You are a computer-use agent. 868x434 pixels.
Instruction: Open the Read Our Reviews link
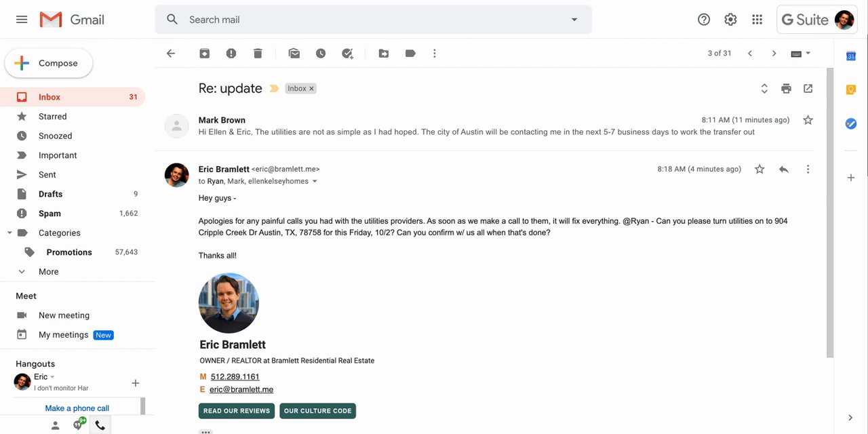pos(237,411)
